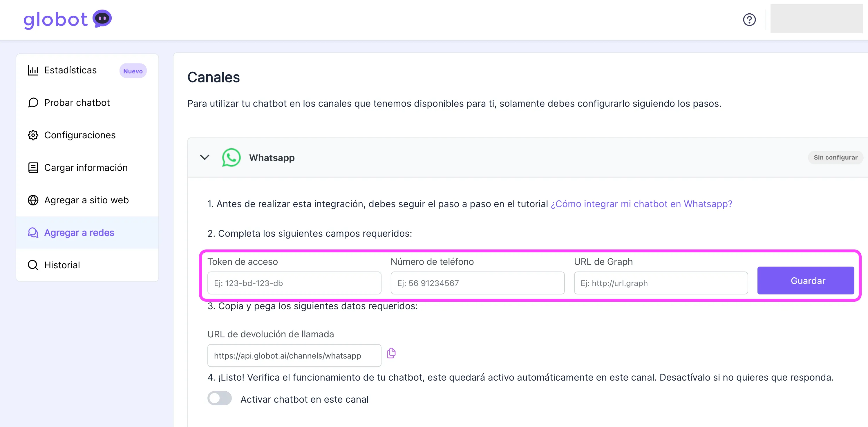The image size is (868, 427).
Task: Click the Cargar información document icon
Action: click(x=33, y=167)
